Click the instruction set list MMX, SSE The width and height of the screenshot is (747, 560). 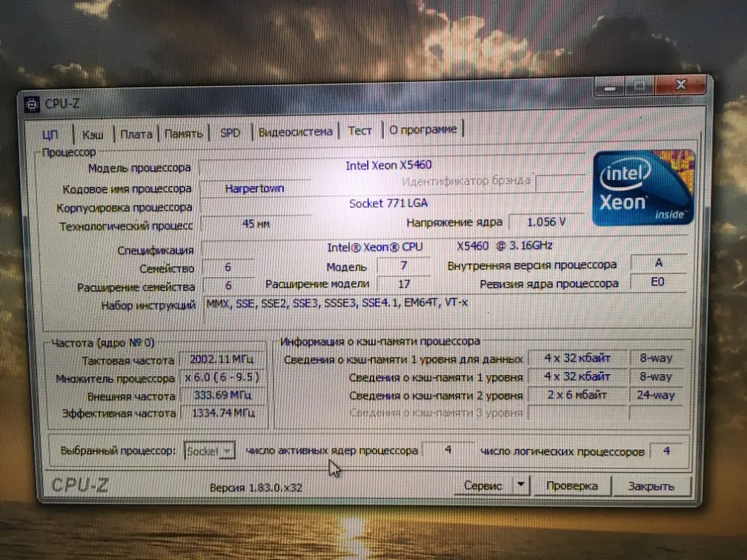(337, 303)
